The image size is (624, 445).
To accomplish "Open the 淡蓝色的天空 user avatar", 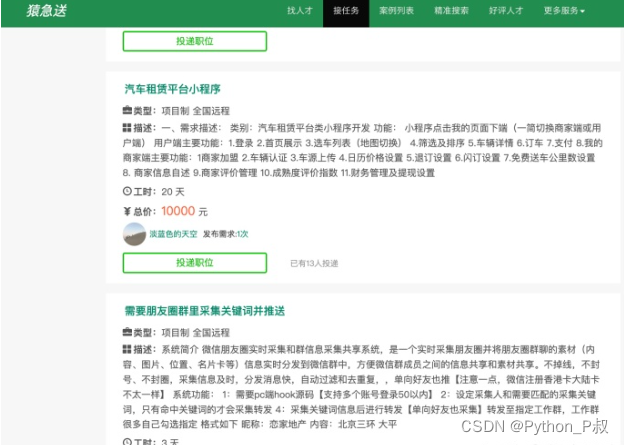I will click(134, 234).
